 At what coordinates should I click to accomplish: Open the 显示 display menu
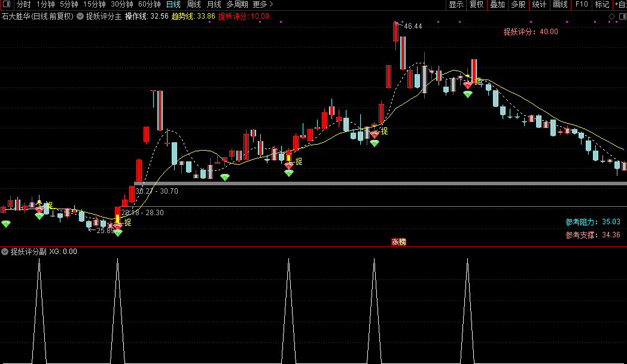click(x=456, y=4)
